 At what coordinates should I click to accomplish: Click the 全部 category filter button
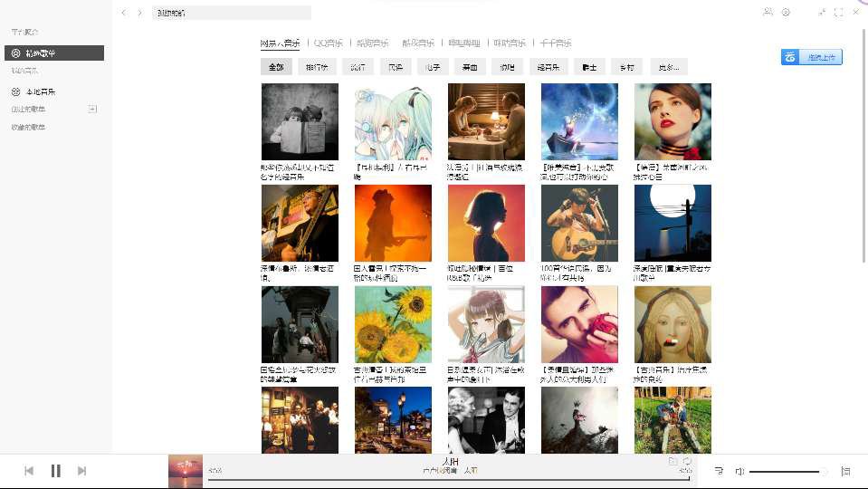pos(276,67)
